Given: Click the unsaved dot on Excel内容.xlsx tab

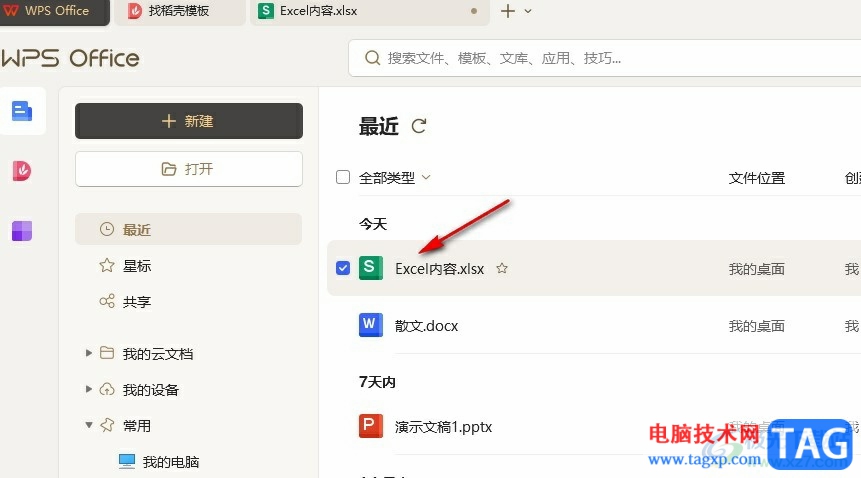Looking at the screenshot, I should [474, 11].
